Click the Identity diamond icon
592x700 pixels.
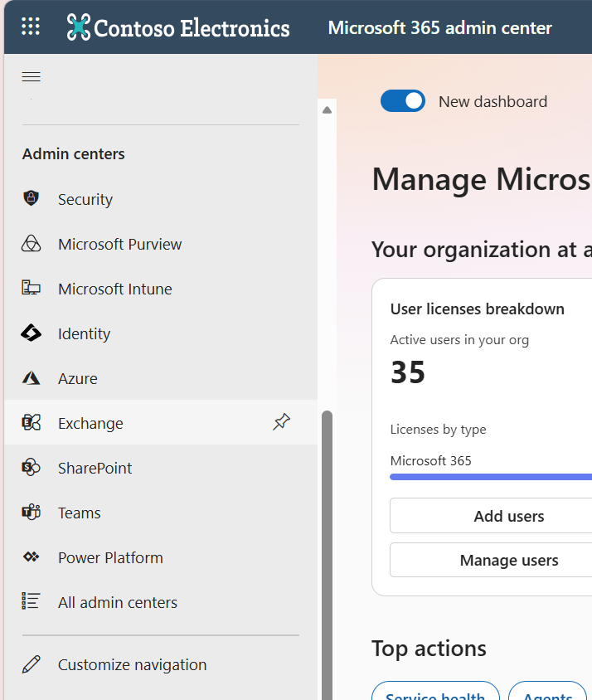click(32, 333)
